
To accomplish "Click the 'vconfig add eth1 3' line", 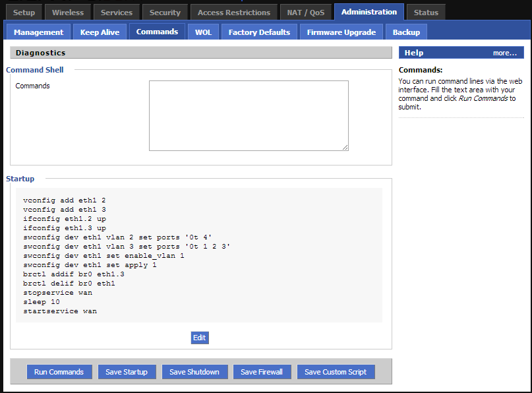I will 65,210.
